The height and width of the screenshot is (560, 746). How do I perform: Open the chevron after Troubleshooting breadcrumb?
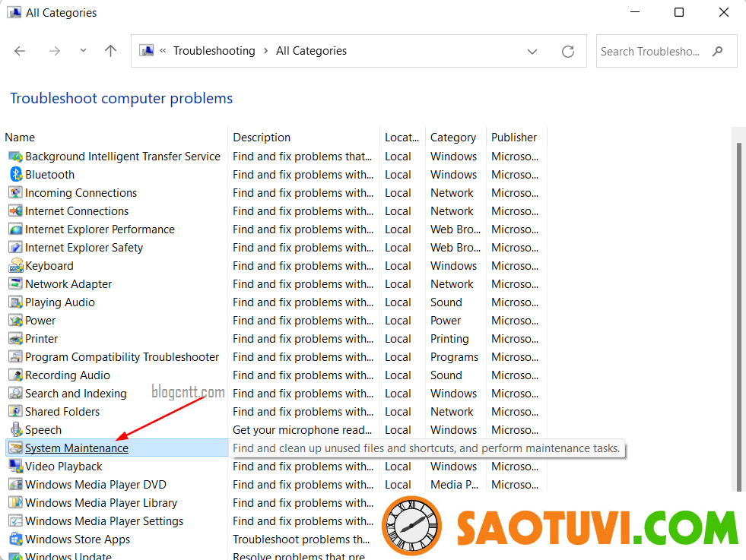click(x=265, y=51)
